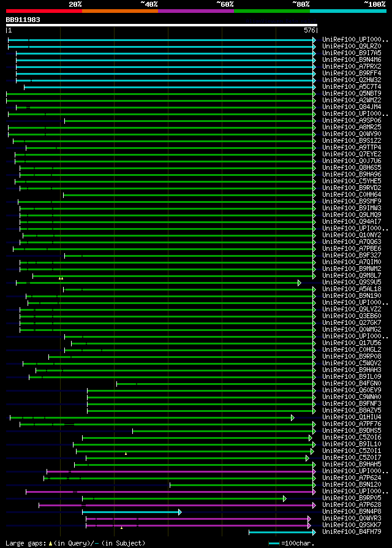
Task: Select the UniRef100_B9HA96 label
Action: 352,175
